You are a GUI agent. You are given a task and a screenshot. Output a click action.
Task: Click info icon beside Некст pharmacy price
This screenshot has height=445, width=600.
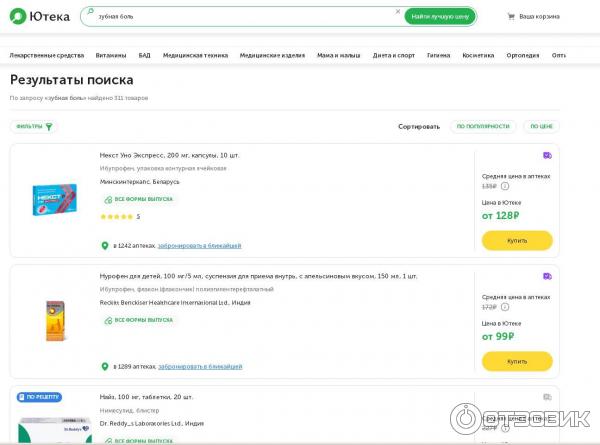[x=505, y=186]
